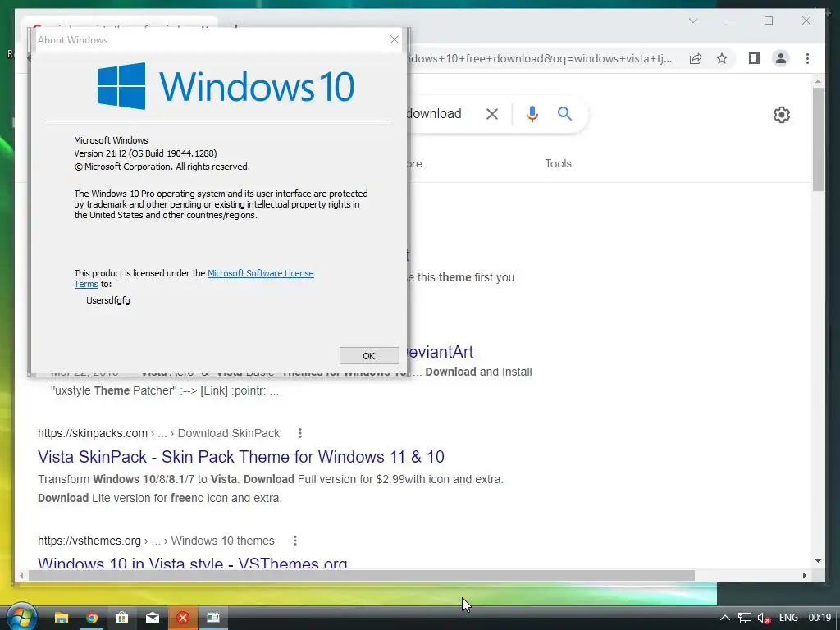Open the Vista SkinPack search result
The height and width of the screenshot is (630, 840).
(241, 456)
